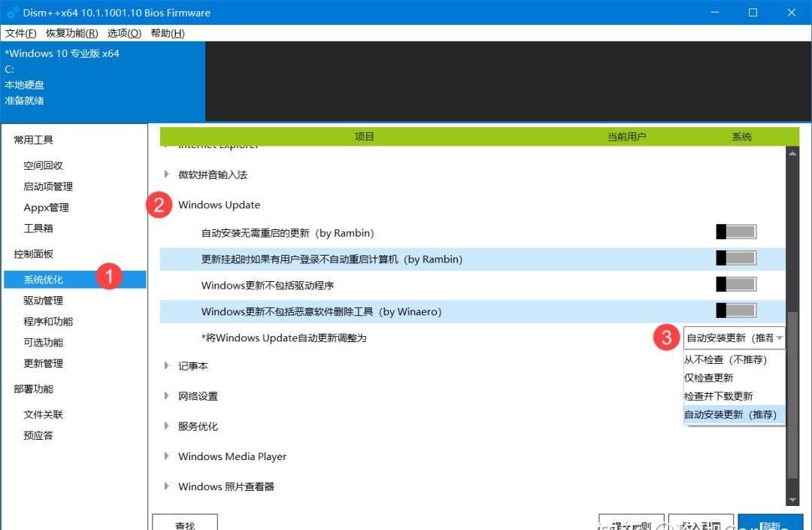This screenshot has height=530, width=812.
Task: Open the 选项(O) menu
Action: [124, 33]
